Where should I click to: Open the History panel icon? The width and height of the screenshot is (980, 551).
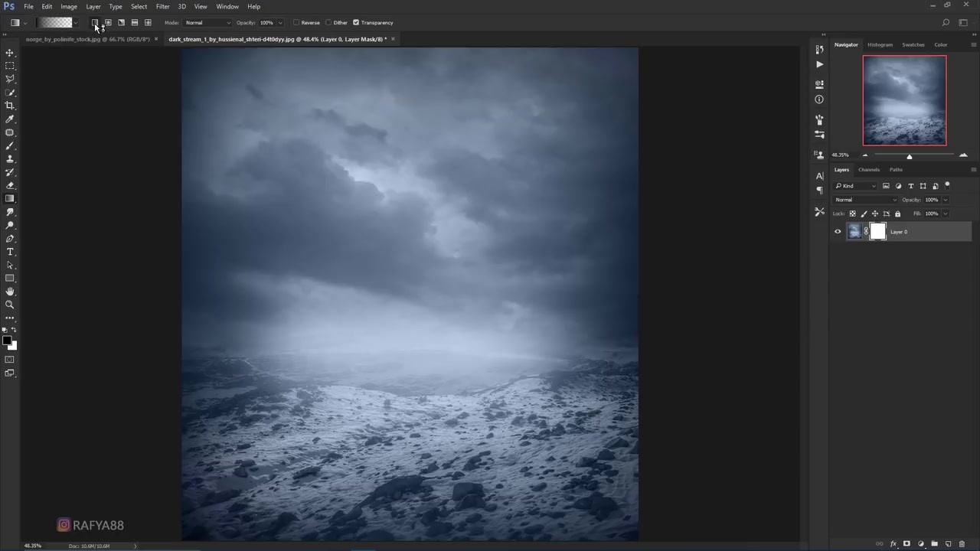819,50
